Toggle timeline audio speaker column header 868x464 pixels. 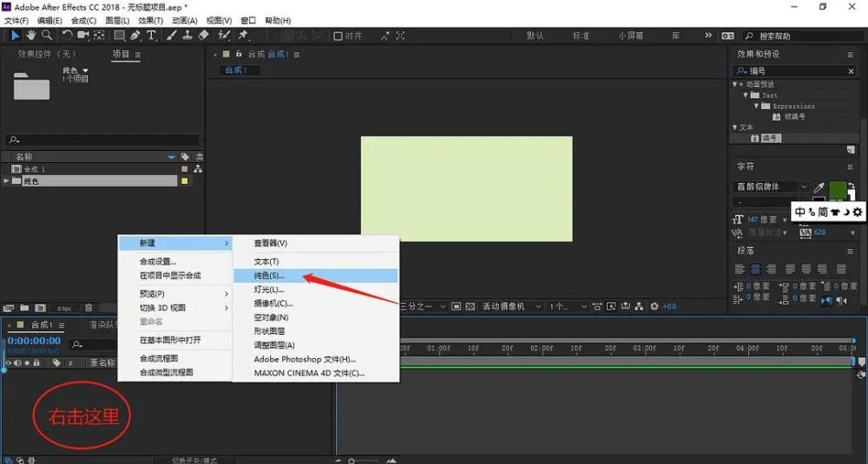click(17, 363)
